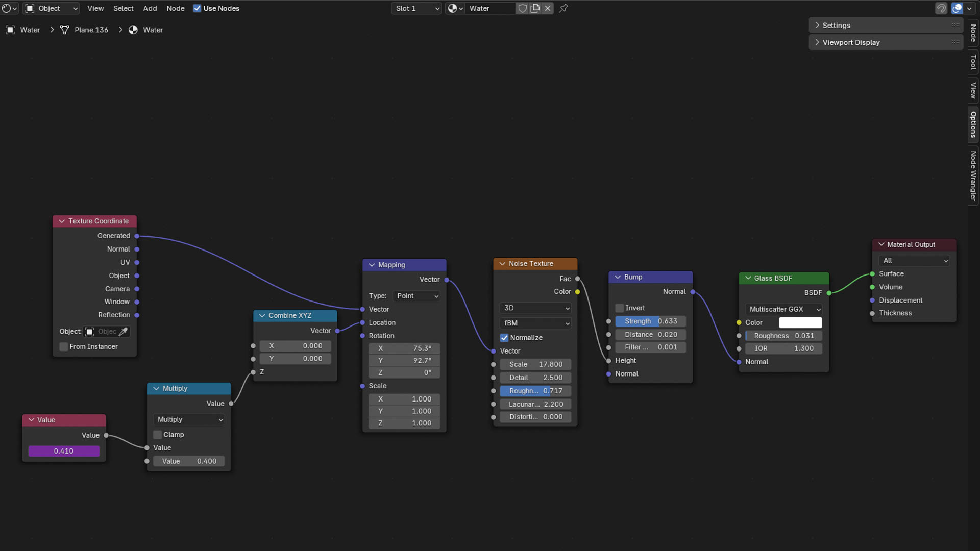Click the pin node tree icon
980x551 pixels.
pyautogui.click(x=563, y=8)
